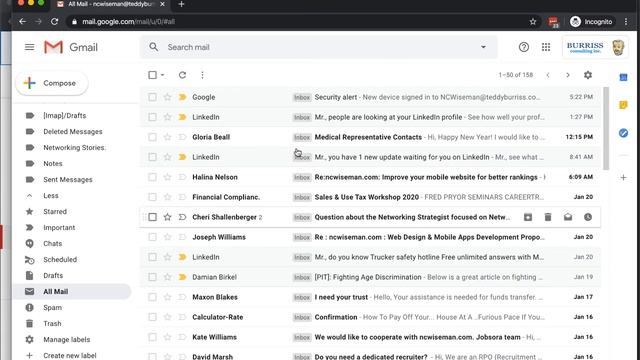The height and width of the screenshot is (360, 640).
Task: Open the select-all dropdown arrow
Action: point(162,75)
